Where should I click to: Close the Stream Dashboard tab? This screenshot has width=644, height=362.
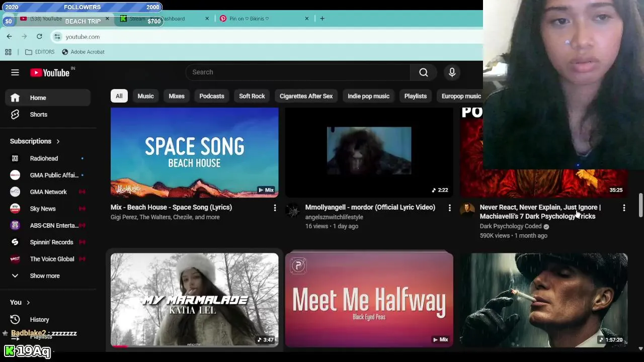[207, 19]
